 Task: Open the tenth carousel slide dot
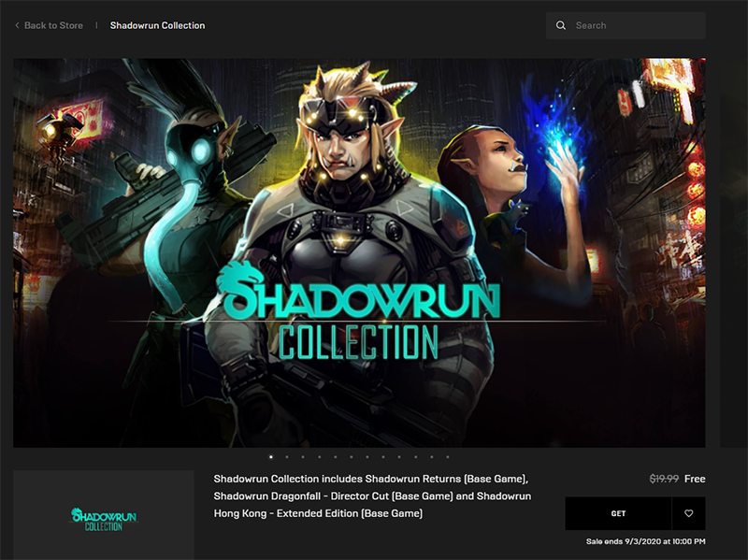[415, 457]
